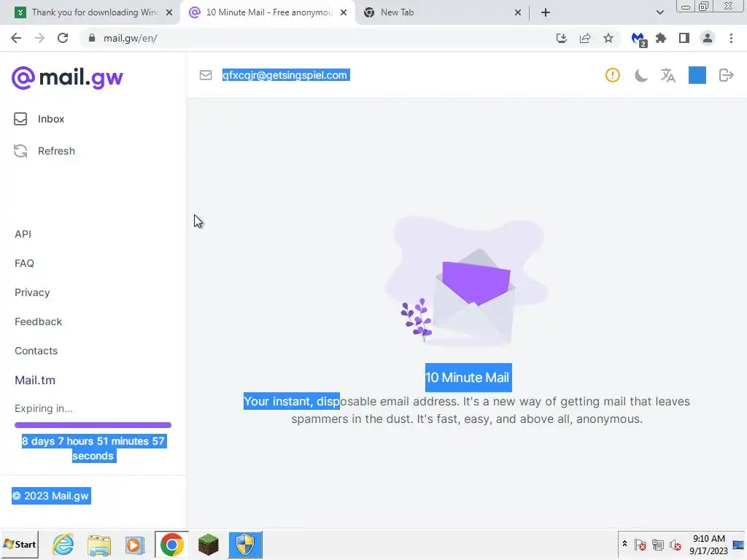747x560 pixels.
Task: Click the 10 Minute Mail heading
Action: (468, 378)
